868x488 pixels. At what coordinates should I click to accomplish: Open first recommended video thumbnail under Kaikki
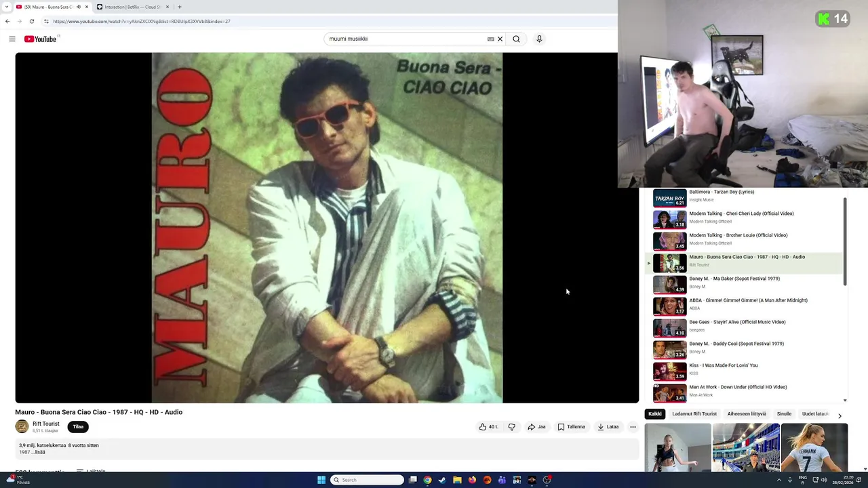pyautogui.click(x=678, y=447)
